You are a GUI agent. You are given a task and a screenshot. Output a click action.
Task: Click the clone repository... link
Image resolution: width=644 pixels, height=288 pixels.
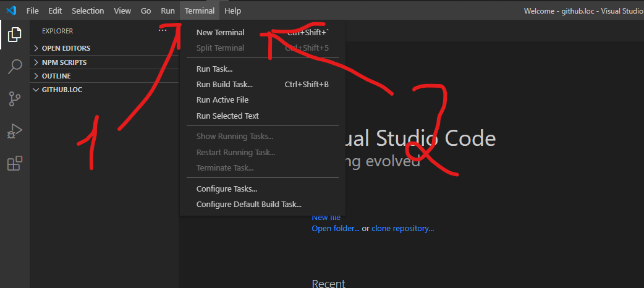(x=402, y=229)
